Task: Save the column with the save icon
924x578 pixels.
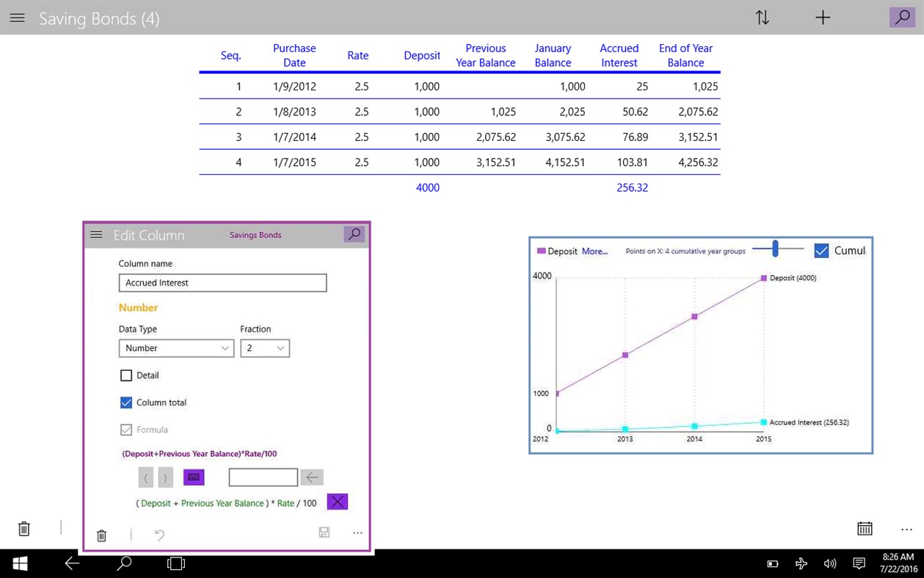Action: [324, 532]
